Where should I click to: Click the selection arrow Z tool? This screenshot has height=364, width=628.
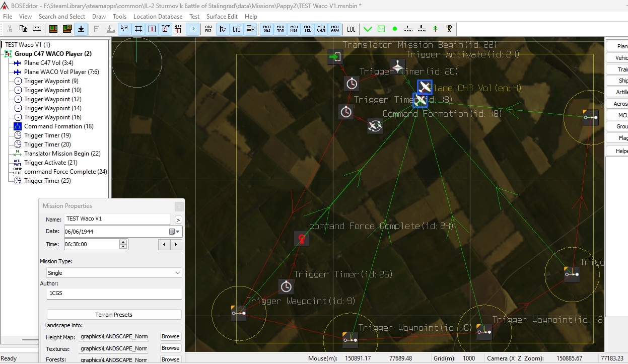click(124, 29)
